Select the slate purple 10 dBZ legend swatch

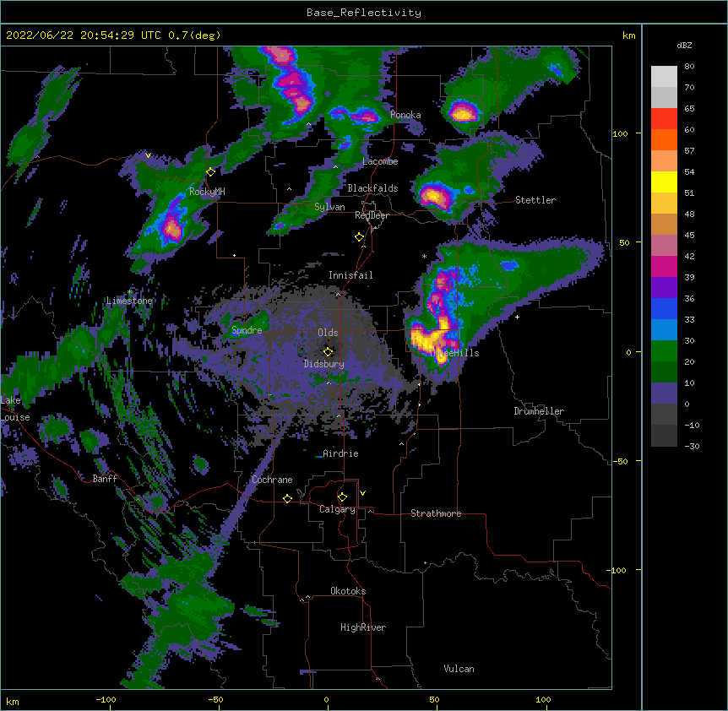click(x=664, y=393)
